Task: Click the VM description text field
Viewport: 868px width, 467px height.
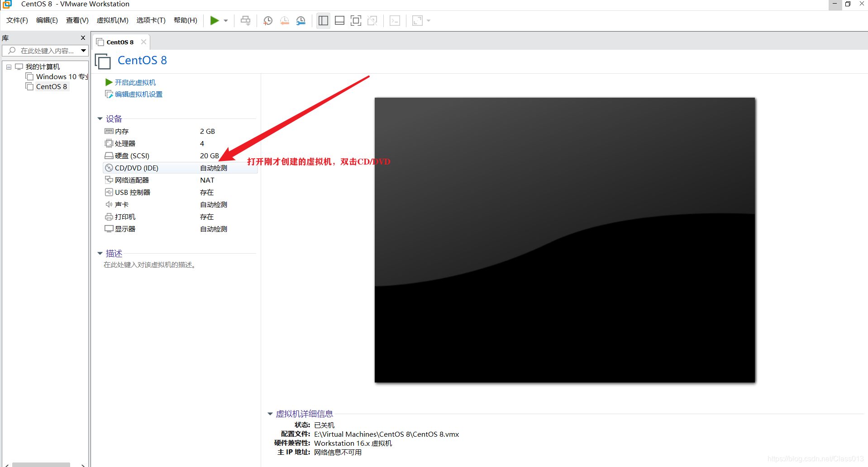Action: tap(150, 265)
